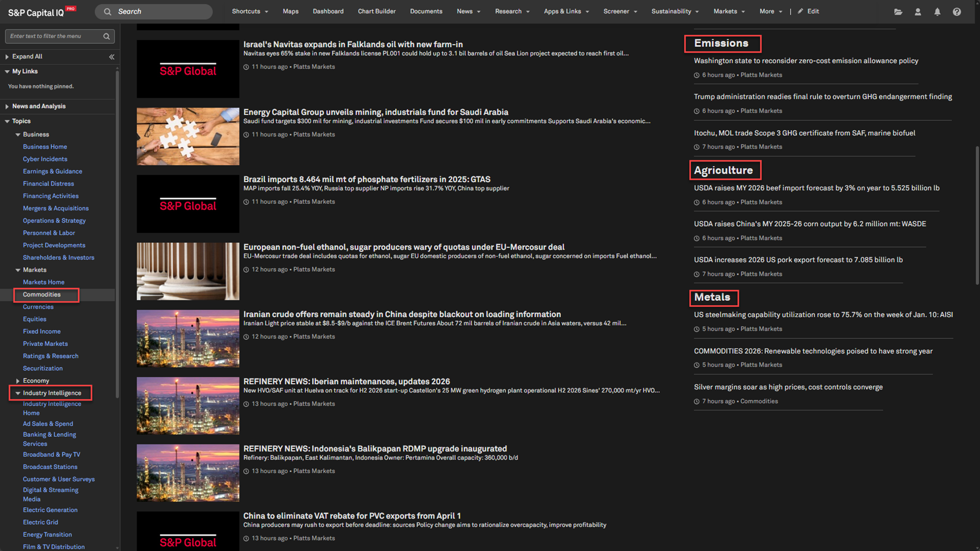Collapse the Topics tree section
Image resolution: width=980 pixels, height=551 pixels.
click(x=7, y=121)
